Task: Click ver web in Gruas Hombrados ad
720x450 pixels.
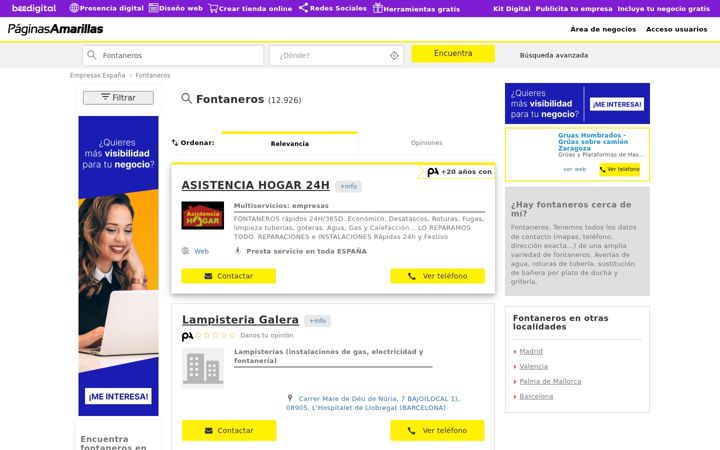Action: click(574, 169)
